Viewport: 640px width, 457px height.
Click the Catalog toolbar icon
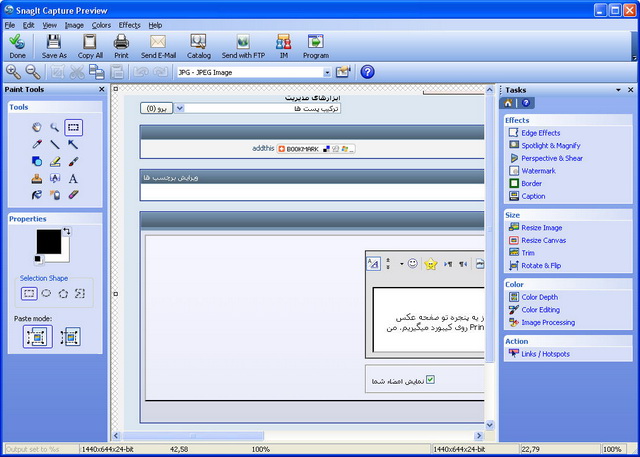[x=198, y=46]
